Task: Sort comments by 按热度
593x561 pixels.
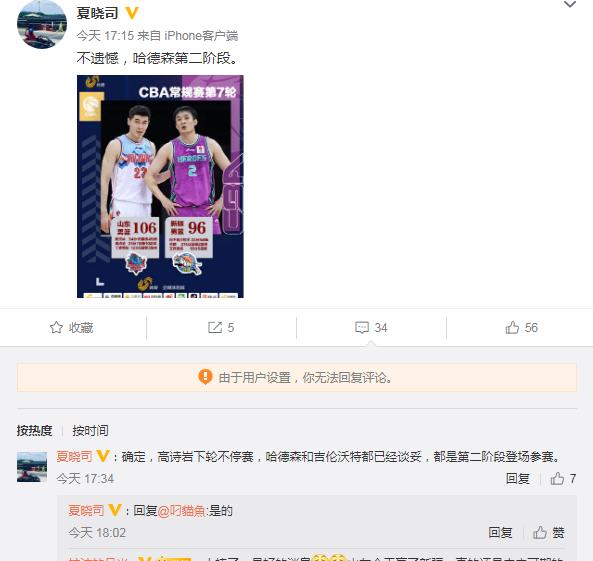Action: (34, 430)
